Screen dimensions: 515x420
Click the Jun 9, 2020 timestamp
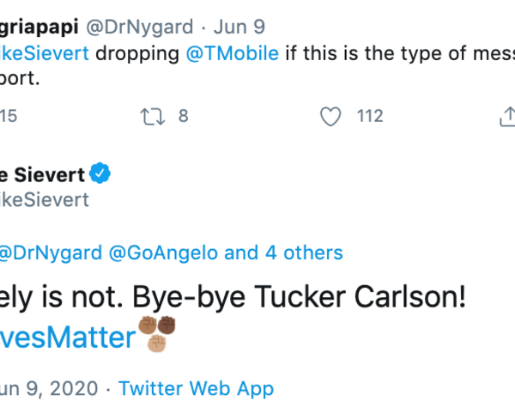(x=51, y=388)
